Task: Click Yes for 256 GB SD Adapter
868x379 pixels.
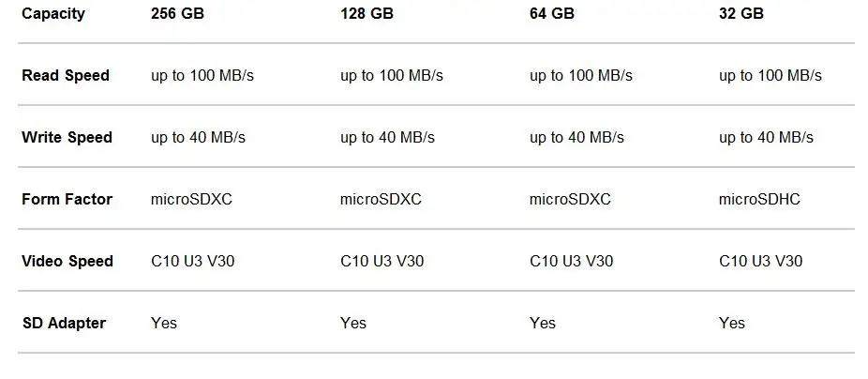Action: click(164, 323)
